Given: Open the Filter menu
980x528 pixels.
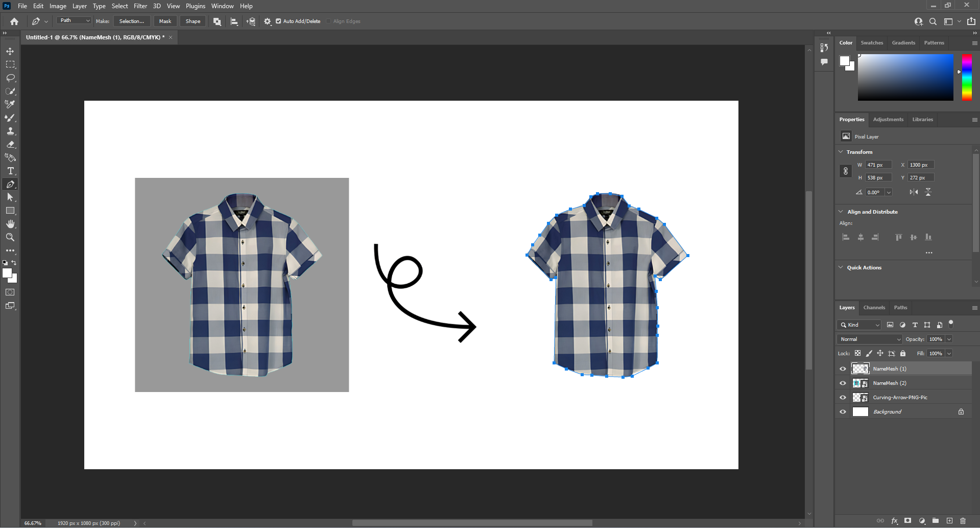Looking at the screenshot, I should pyautogui.click(x=140, y=6).
